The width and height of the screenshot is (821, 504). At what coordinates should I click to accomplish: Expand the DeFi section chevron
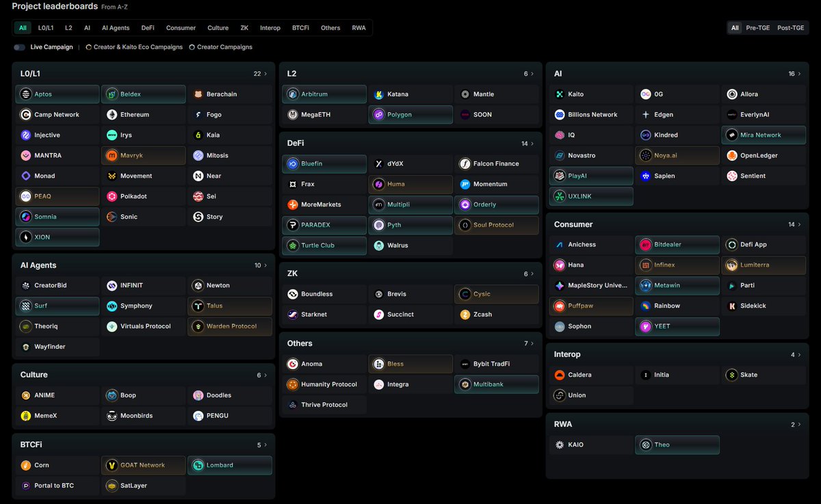point(532,144)
